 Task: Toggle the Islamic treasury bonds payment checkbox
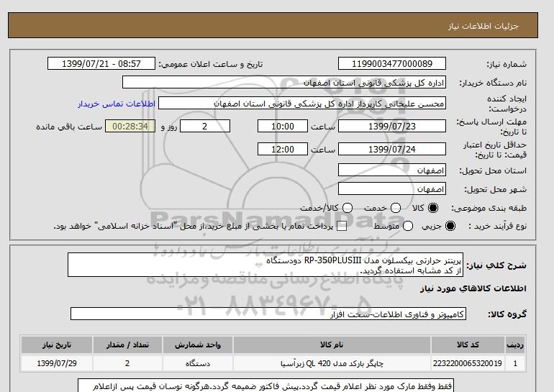[342, 227]
